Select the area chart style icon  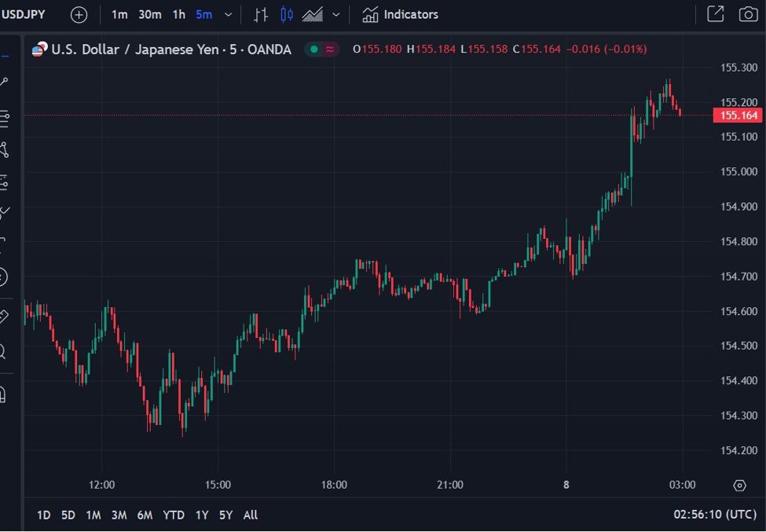[313, 15]
